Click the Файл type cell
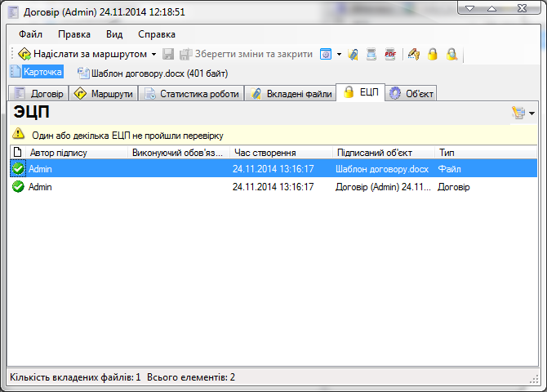 [449, 169]
